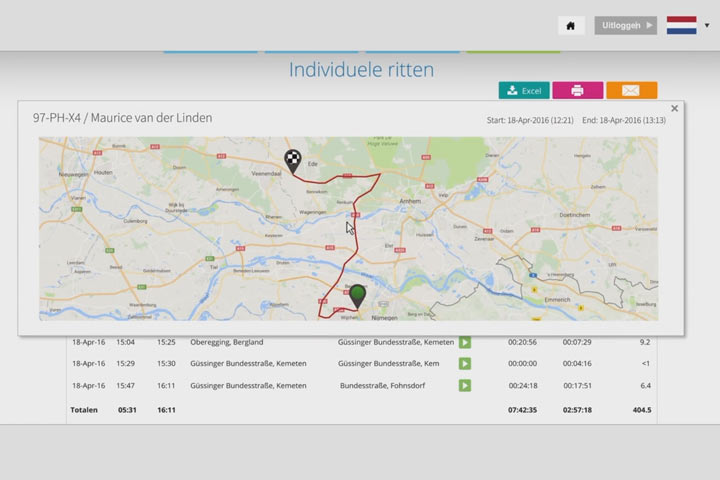The image size is (720, 480).
Task: Click the Individuele ritten page heading
Action: coord(361,70)
